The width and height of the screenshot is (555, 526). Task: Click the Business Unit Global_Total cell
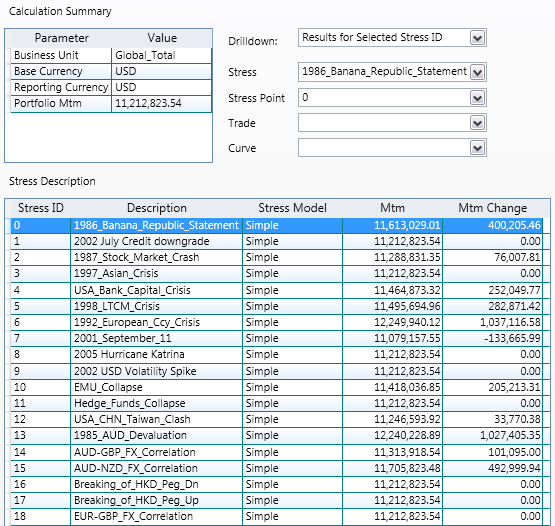point(161,56)
